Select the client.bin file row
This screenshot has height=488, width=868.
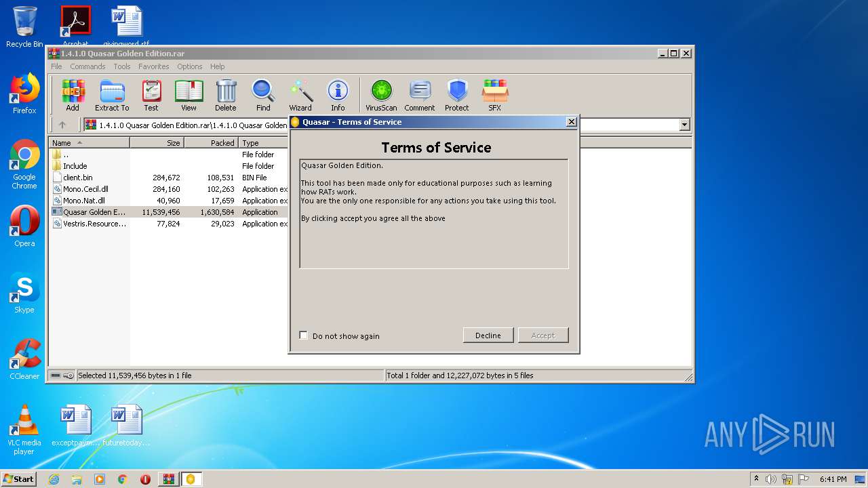pyautogui.click(x=168, y=178)
